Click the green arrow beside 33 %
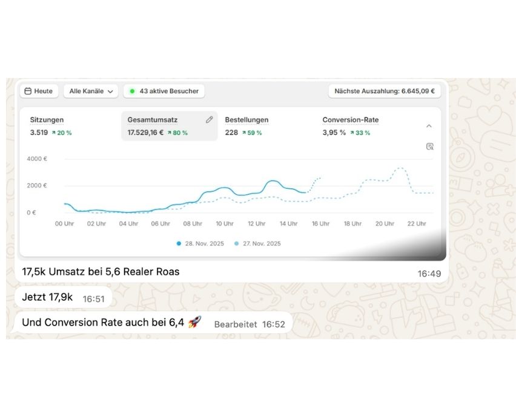Image resolution: width=516 pixels, height=420 pixels. coord(352,133)
